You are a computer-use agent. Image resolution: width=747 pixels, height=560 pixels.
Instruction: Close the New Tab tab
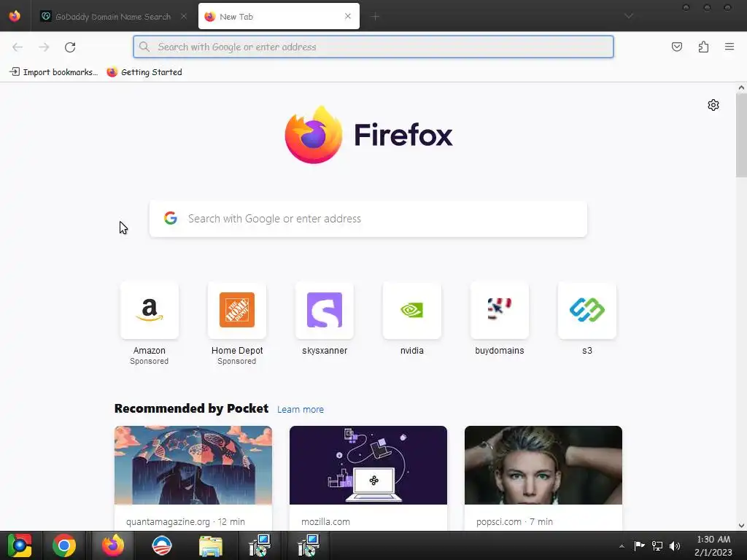348,16
